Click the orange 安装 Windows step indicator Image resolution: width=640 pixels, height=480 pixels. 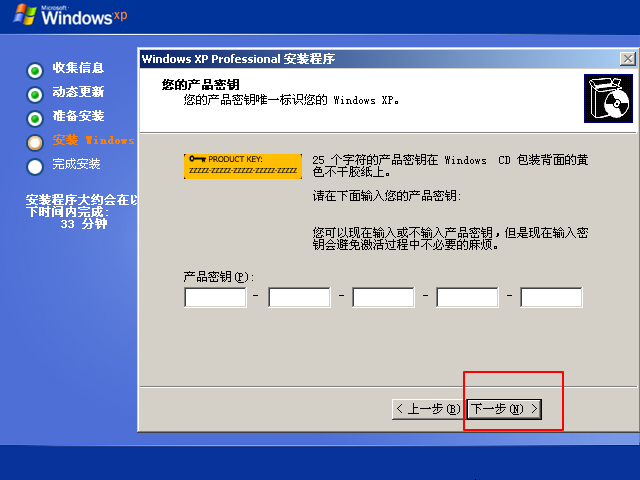[x=35, y=143]
